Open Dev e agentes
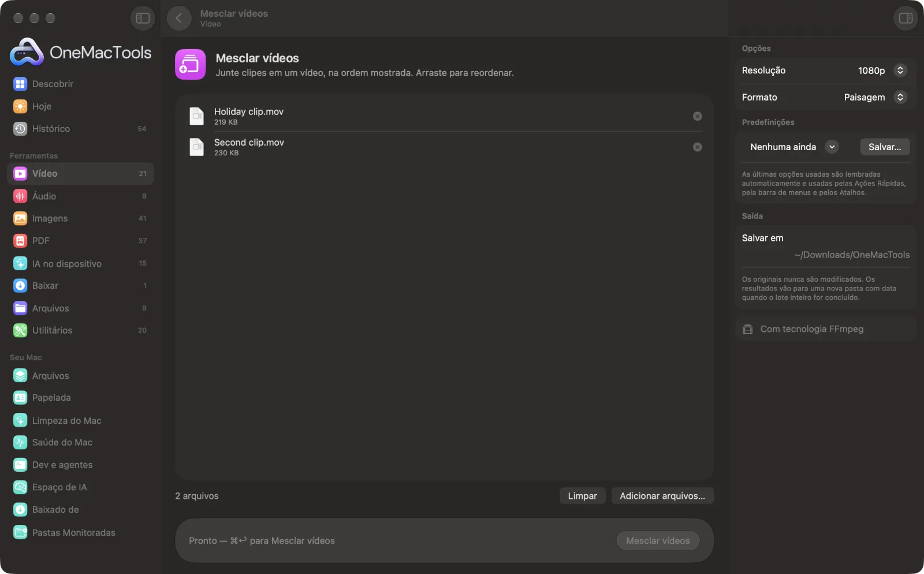The height and width of the screenshot is (574, 924). [x=80, y=465]
